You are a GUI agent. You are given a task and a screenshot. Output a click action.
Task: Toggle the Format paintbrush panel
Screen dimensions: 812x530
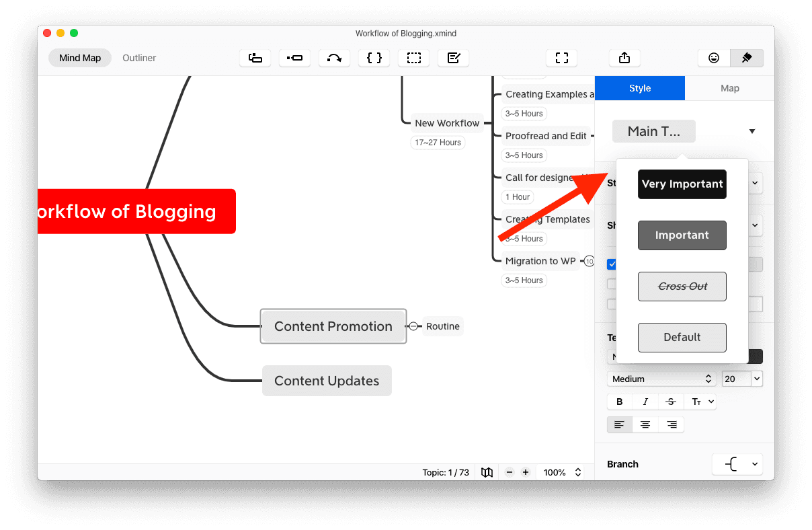click(746, 58)
